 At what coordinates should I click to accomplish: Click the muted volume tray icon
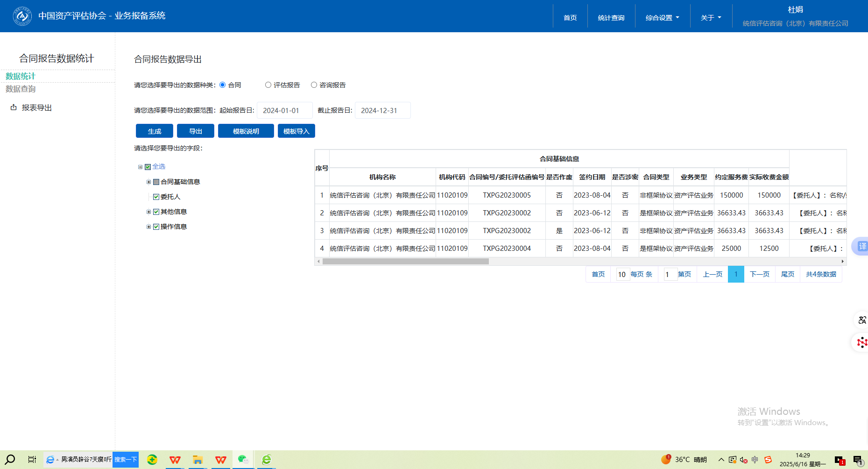click(x=743, y=460)
